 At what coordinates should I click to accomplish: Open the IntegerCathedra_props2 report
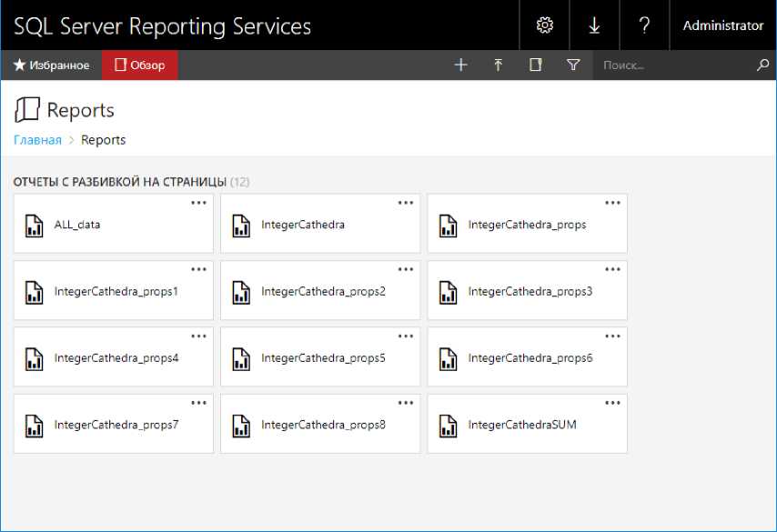[323, 292]
